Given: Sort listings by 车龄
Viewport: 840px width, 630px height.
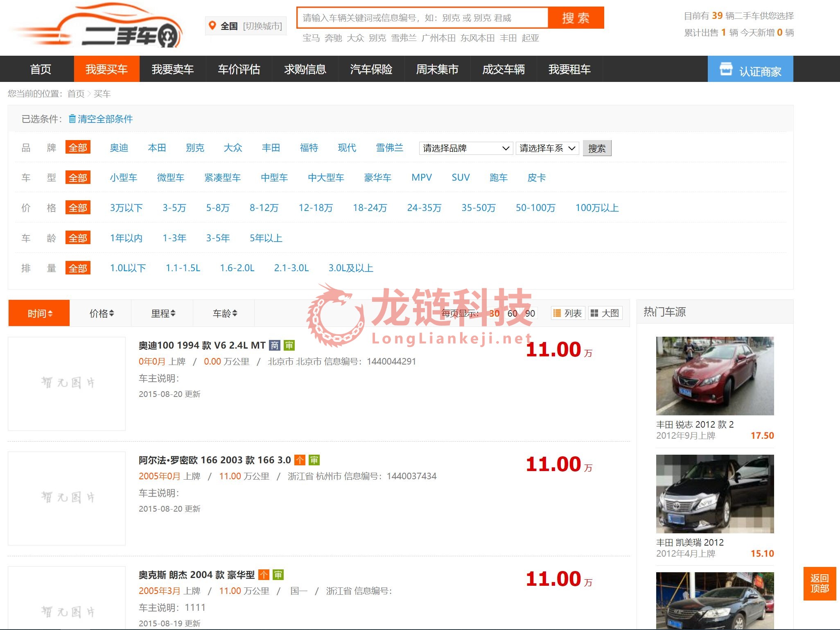Looking at the screenshot, I should (x=224, y=313).
